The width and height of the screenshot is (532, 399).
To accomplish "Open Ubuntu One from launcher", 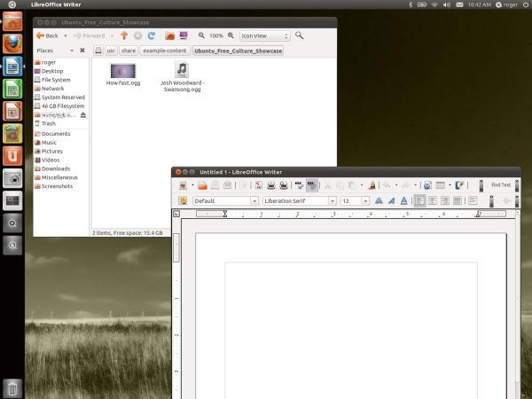I will pos(12,156).
